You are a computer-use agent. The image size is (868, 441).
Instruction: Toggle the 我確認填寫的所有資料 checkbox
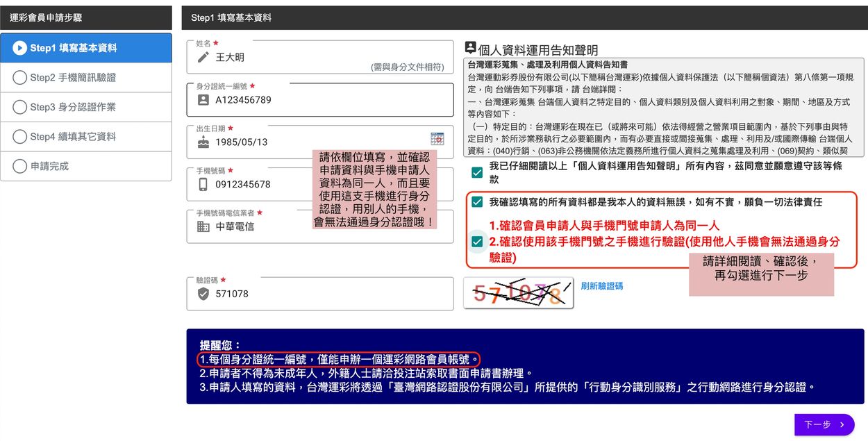coord(477,202)
